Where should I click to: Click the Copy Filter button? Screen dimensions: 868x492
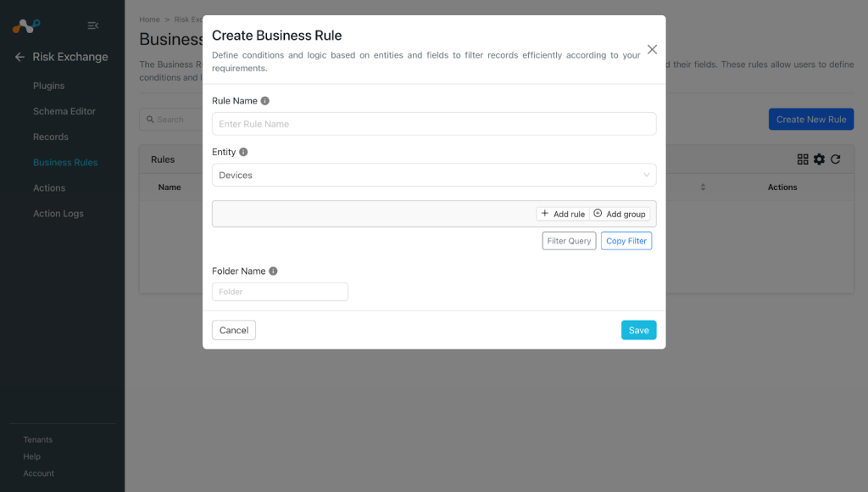click(x=626, y=241)
